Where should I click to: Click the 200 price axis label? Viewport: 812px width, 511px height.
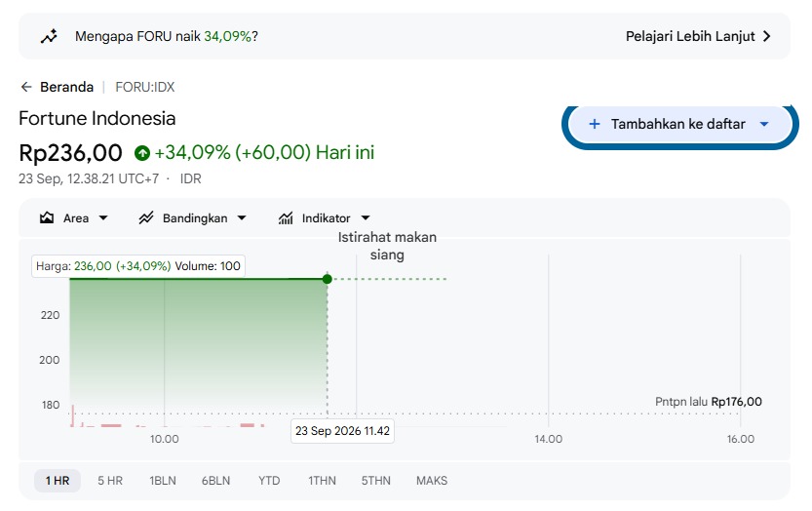[x=49, y=360]
